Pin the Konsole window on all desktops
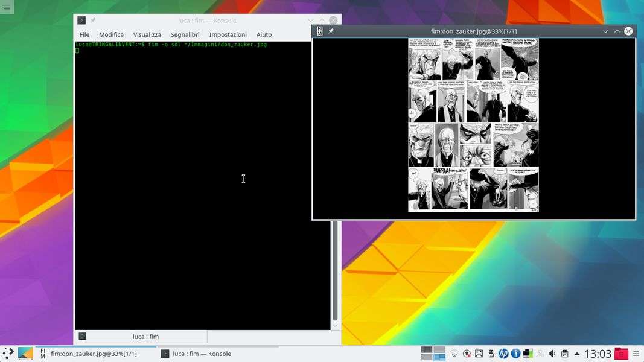The height and width of the screenshot is (362, 644). point(93,20)
